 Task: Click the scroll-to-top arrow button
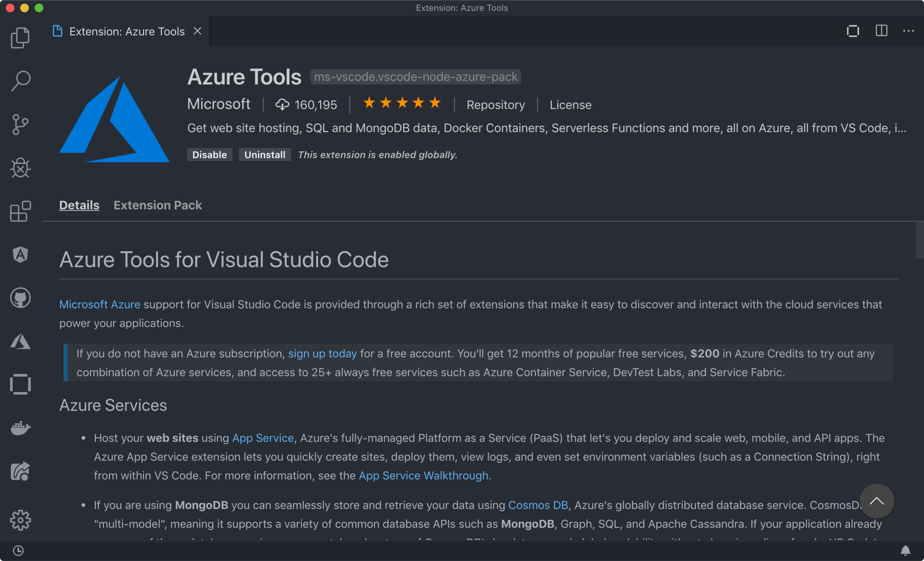point(877,501)
